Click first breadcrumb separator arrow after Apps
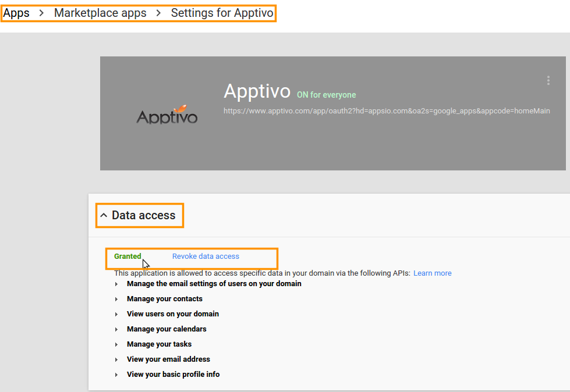The height and width of the screenshot is (392, 570). [41, 13]
